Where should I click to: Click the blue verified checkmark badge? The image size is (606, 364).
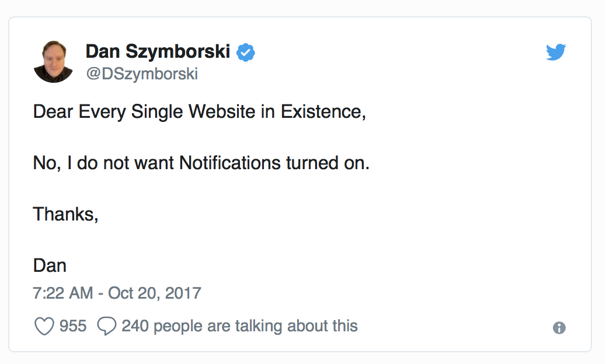[246, 52]
